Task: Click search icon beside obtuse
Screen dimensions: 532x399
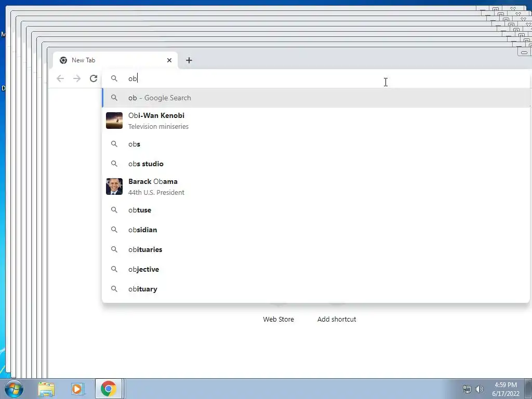Action: (x=114, y=210)
